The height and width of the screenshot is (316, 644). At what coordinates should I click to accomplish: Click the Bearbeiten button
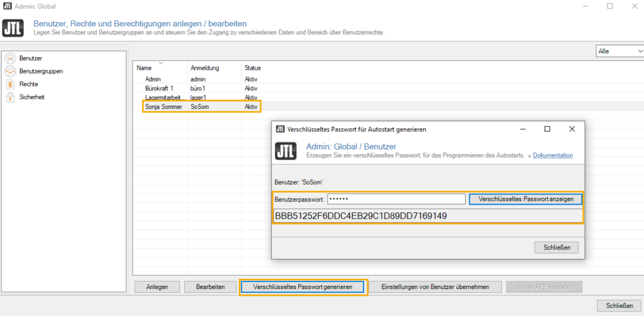point(209,287)
